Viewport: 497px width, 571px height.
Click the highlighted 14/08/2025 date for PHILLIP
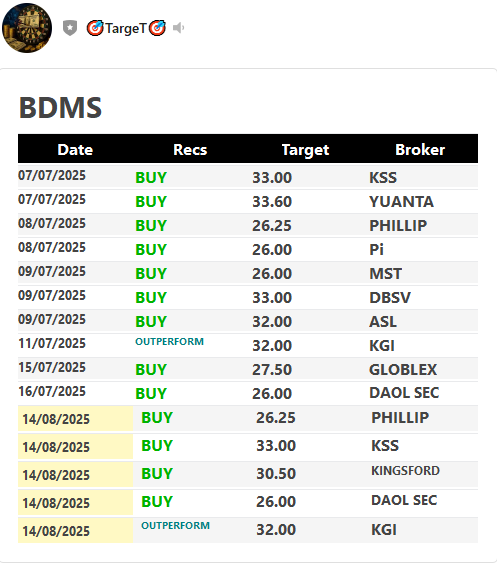click(x=56, y=419)
